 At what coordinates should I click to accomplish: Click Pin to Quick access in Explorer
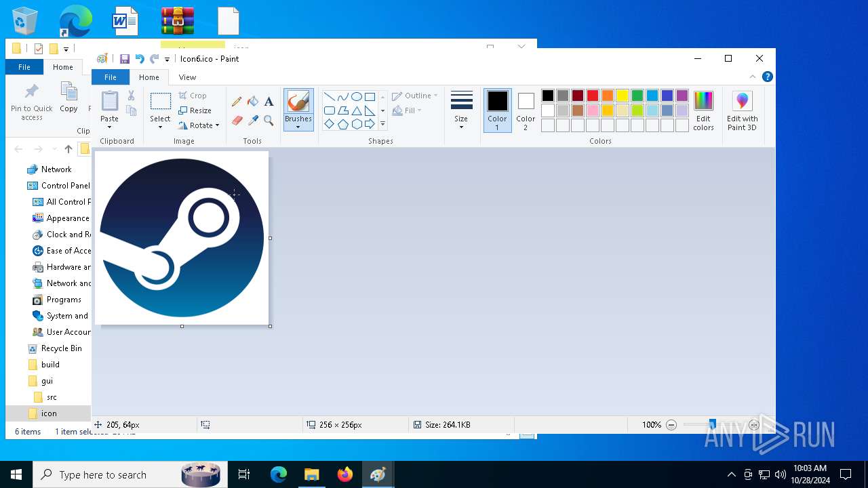pos(32,103)
